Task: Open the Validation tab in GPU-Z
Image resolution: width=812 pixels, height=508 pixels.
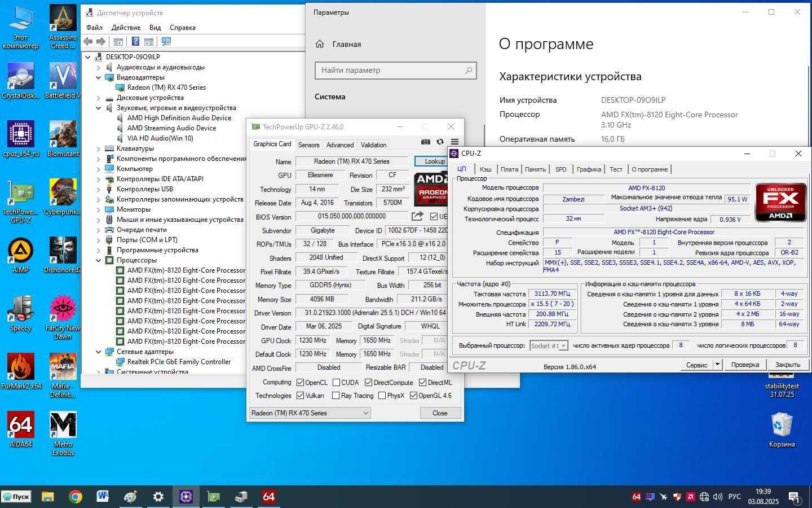Action: (373, 145)
